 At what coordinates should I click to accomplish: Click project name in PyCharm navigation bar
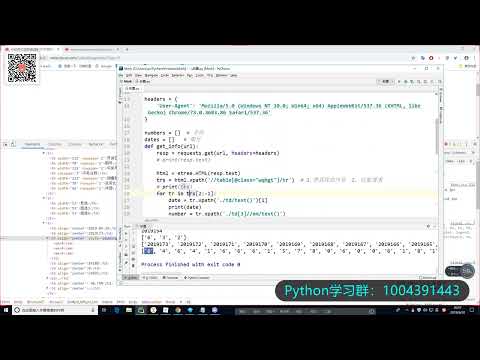(127, 81)
